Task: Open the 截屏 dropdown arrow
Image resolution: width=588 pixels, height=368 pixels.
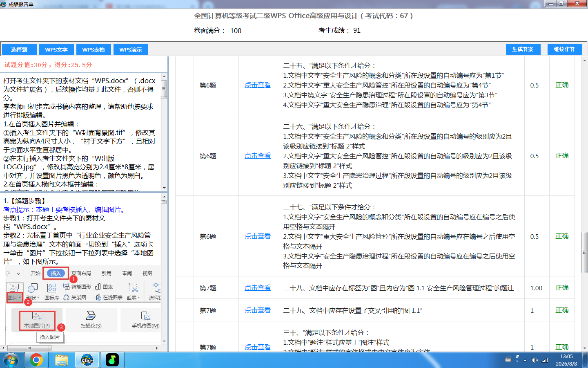Action: point(139,298)
